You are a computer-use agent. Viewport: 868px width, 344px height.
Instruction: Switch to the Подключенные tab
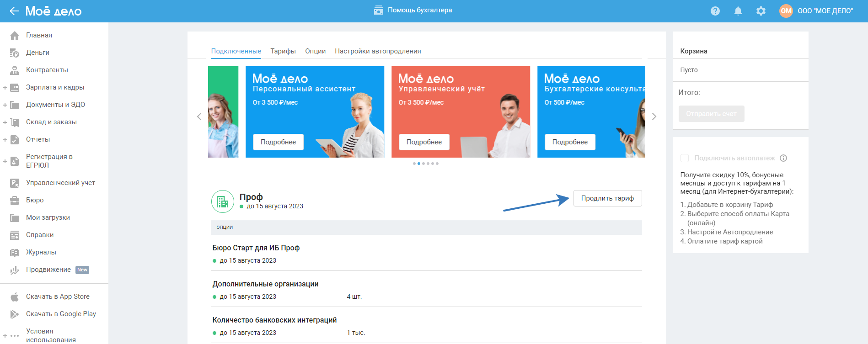pyautogui.click(x=236, y=51)
